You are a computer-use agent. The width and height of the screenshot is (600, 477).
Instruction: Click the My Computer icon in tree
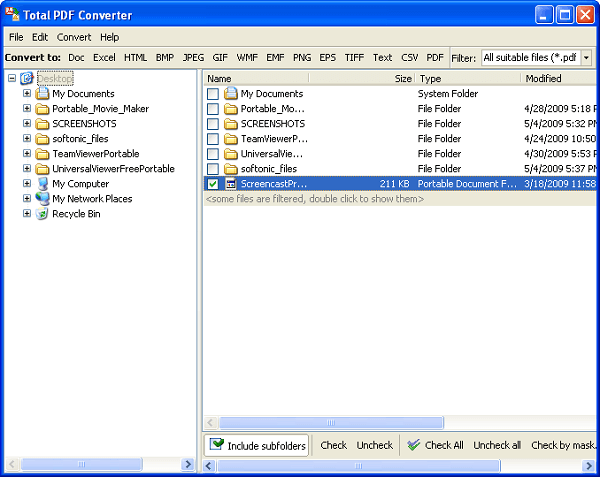(42, 184)
